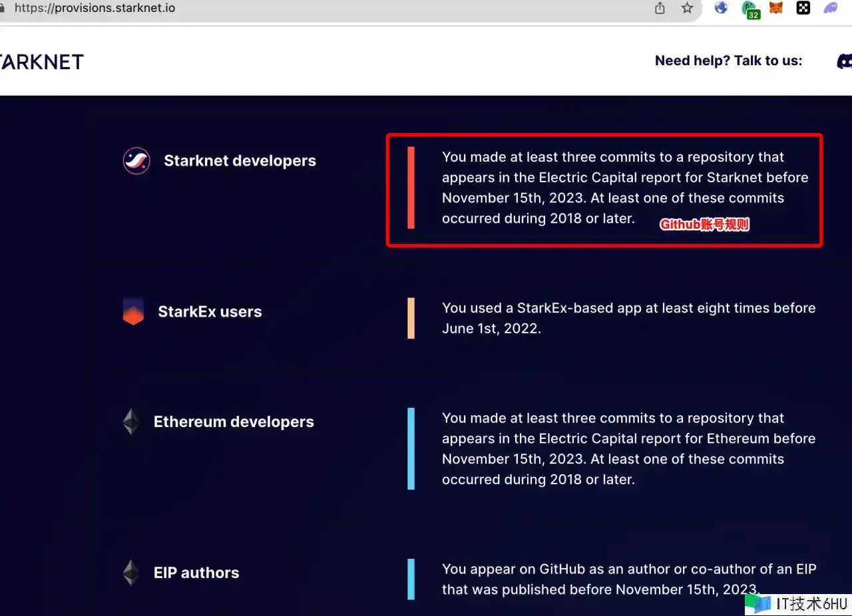Click the Need help? Talk to us text
The image size is (852, 616).
(728, 61)
